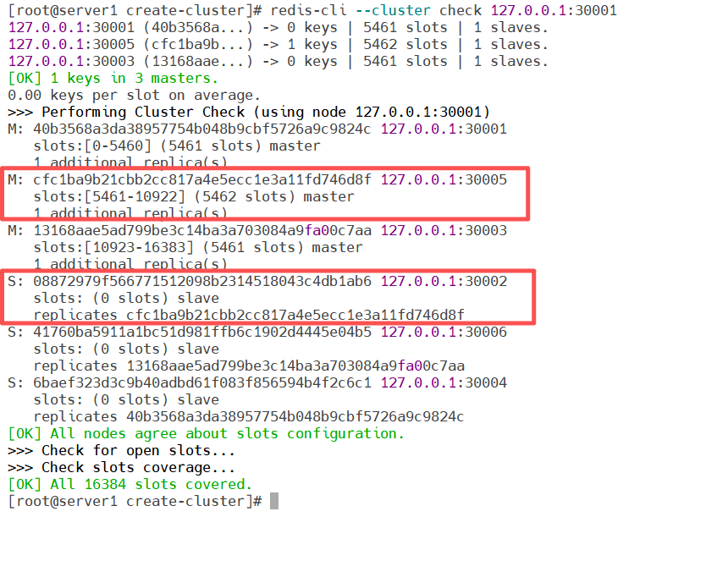Click '[OK] All nodes agree about slots configuration.'
The width and height of the screenshot is (728, 572).
click(207, 434)
